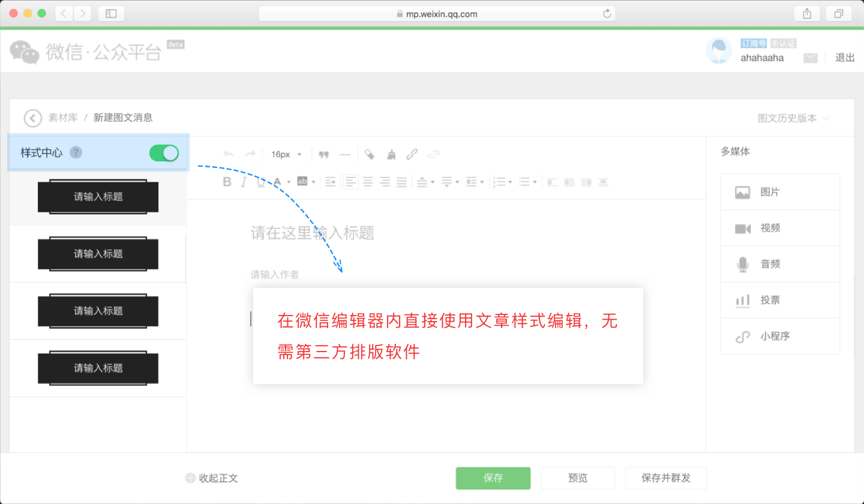The image size is (864, 504).
Task: Pick the first 请输入标题 style template
Action: pyautogui.click(x=98, y=196)
